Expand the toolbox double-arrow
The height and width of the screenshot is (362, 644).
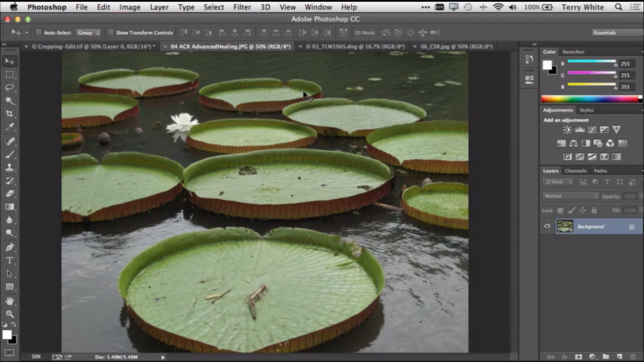(x=4, y=44)
